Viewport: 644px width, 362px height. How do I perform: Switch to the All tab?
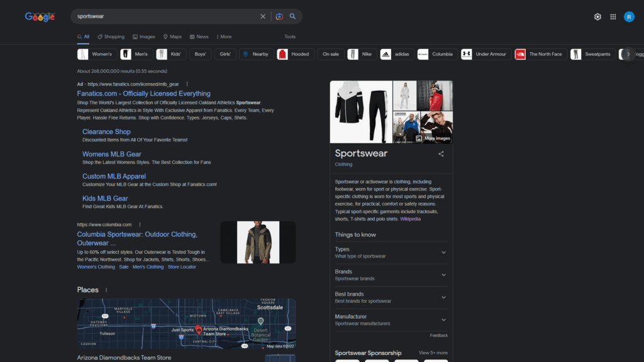pos(84,37)
